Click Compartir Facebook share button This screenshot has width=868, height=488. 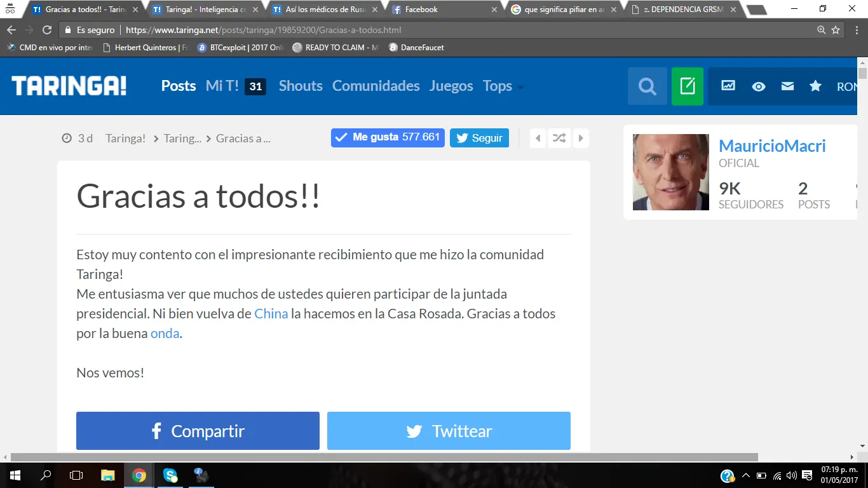point(198,431)
